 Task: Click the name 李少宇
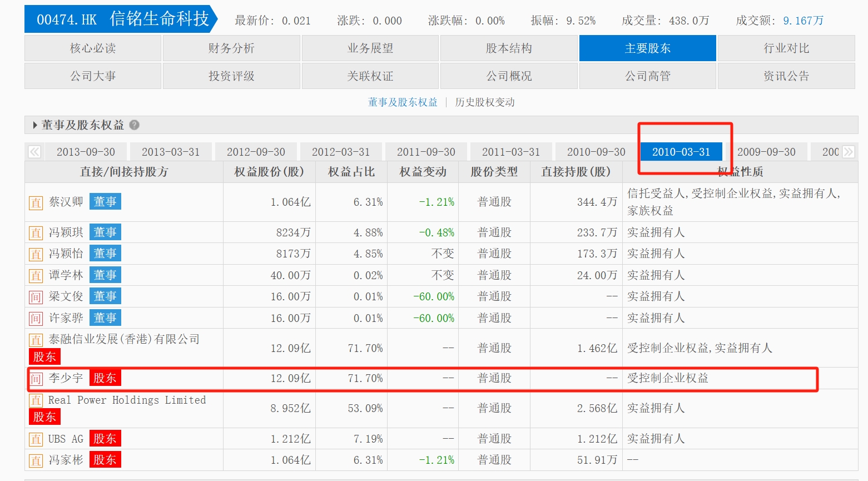[x=66, y=378]
